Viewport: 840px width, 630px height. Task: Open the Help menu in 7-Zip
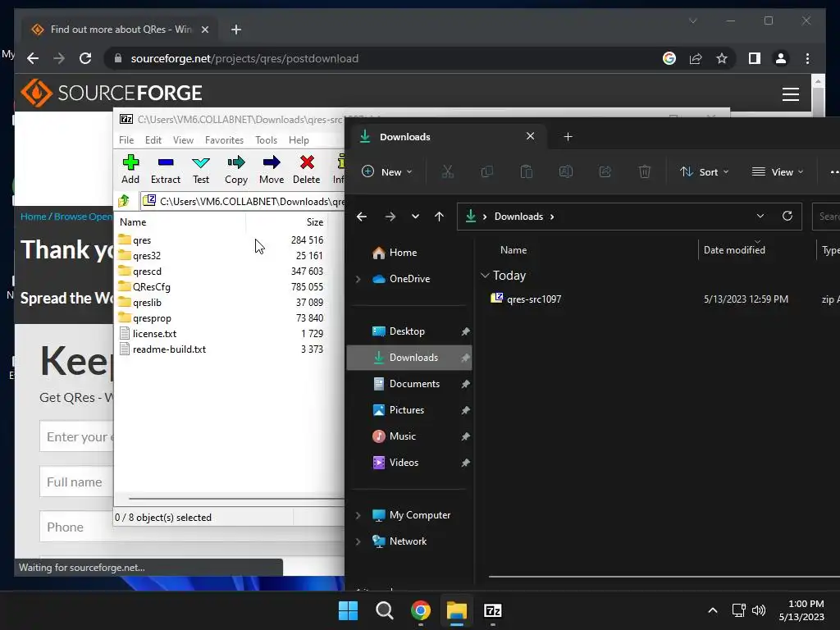tap(299, 139)
